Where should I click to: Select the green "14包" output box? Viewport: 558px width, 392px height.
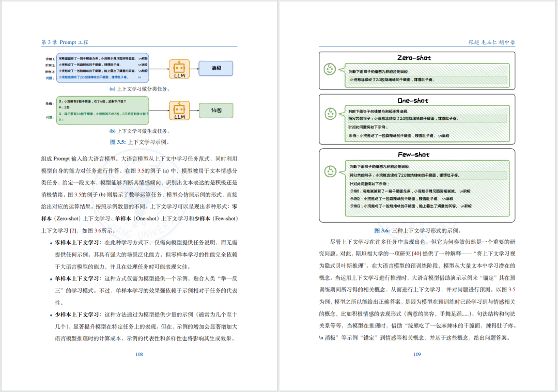pos(216,111)
